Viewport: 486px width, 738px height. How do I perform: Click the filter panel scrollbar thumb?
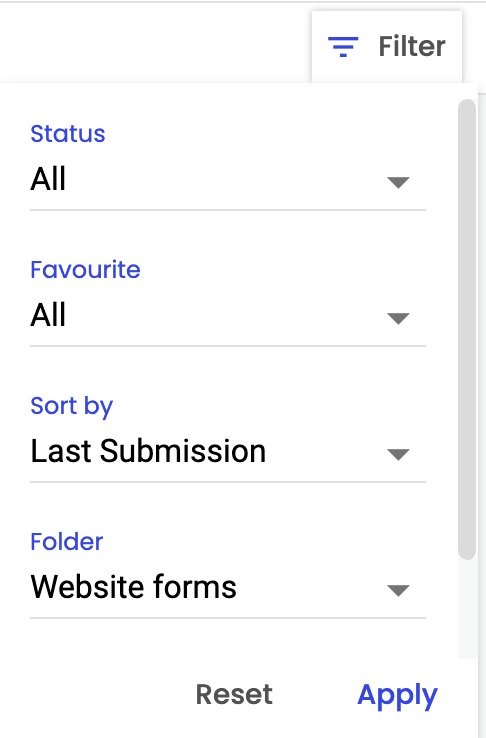click(467, 329)
